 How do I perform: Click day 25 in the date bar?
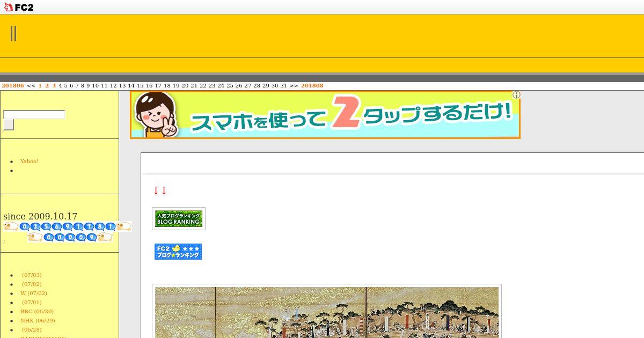coord(230,86)
